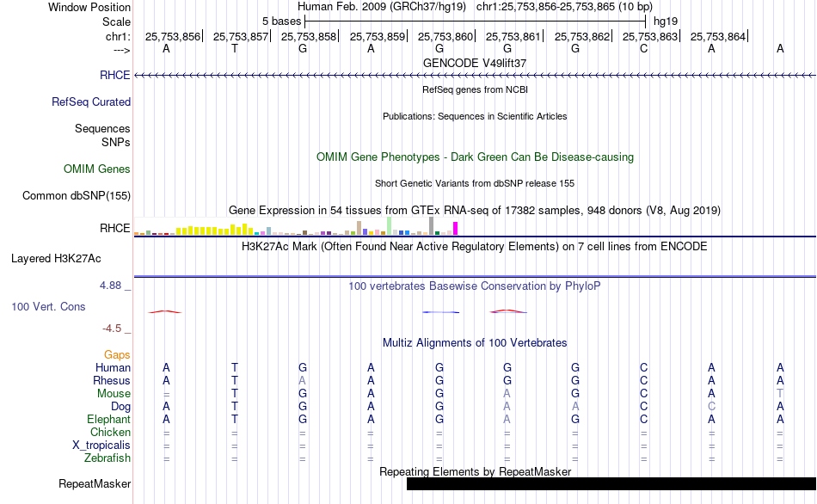Select the Rhesus species row label
The height and width of the screenshot is (504, 817).
tap(112, 380)
